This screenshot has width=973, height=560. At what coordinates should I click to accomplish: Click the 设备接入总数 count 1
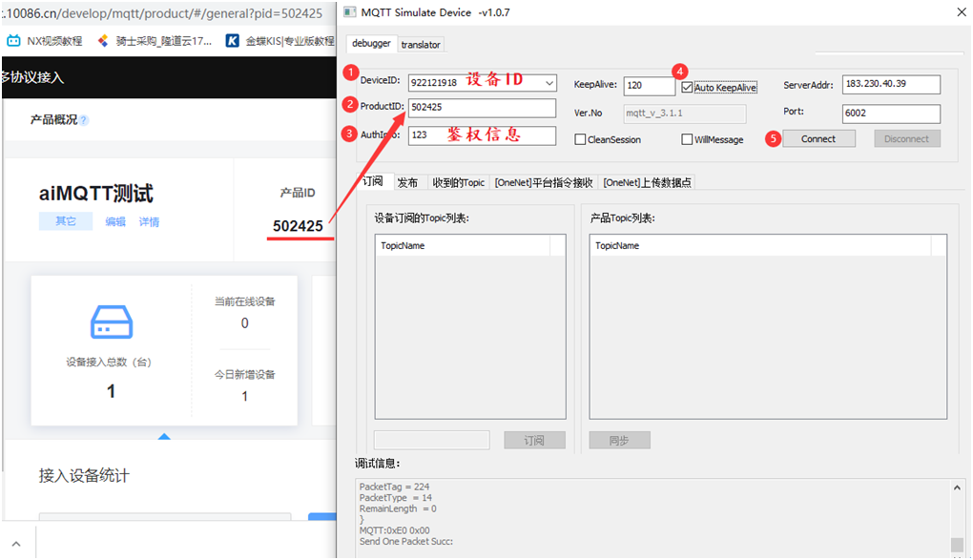click(x=111, y=391)
